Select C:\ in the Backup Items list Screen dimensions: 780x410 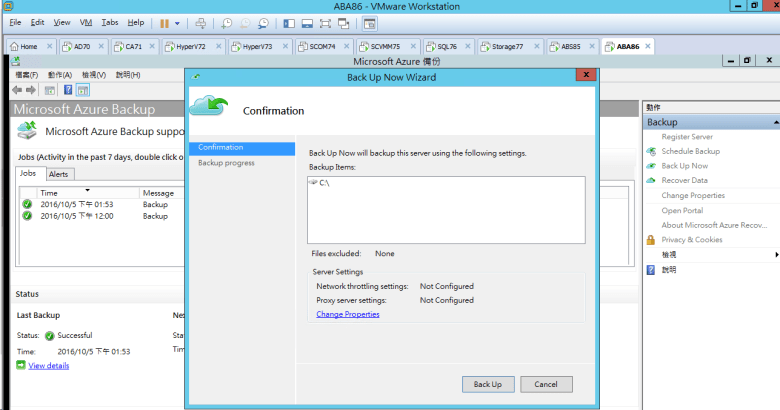tap(324, 184)
